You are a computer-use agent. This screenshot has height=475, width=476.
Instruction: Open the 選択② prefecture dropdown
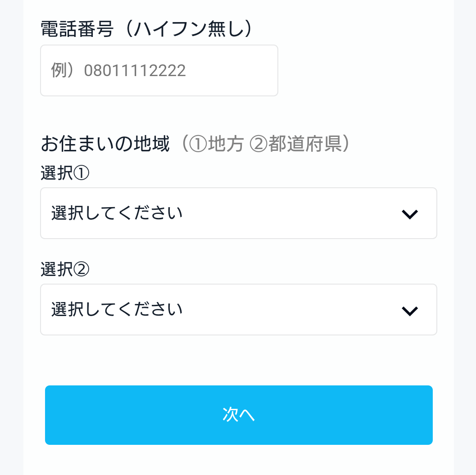238,310
